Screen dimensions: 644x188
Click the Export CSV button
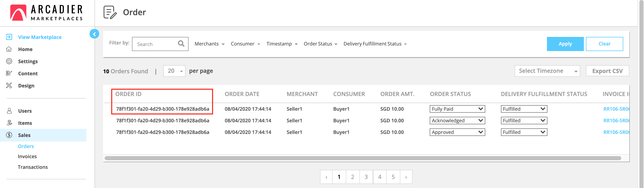[x=607, y=71]
